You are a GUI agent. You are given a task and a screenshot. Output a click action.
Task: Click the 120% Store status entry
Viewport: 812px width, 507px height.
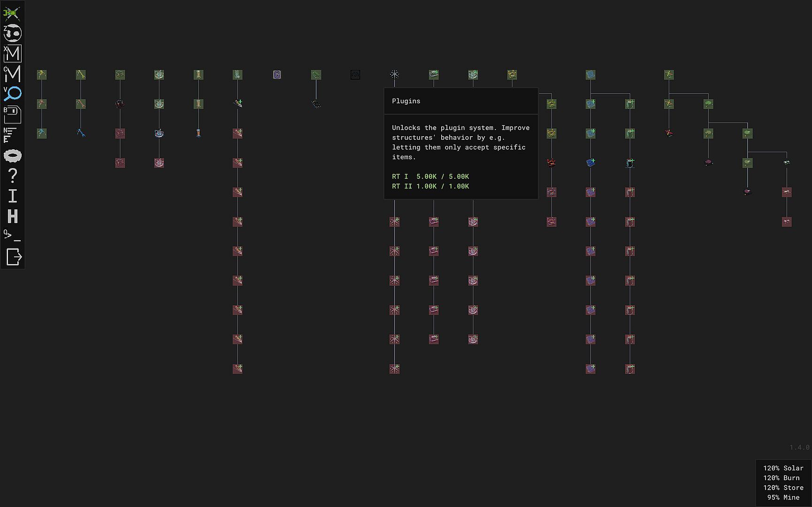pyautogui.click(x=783, y=488)
